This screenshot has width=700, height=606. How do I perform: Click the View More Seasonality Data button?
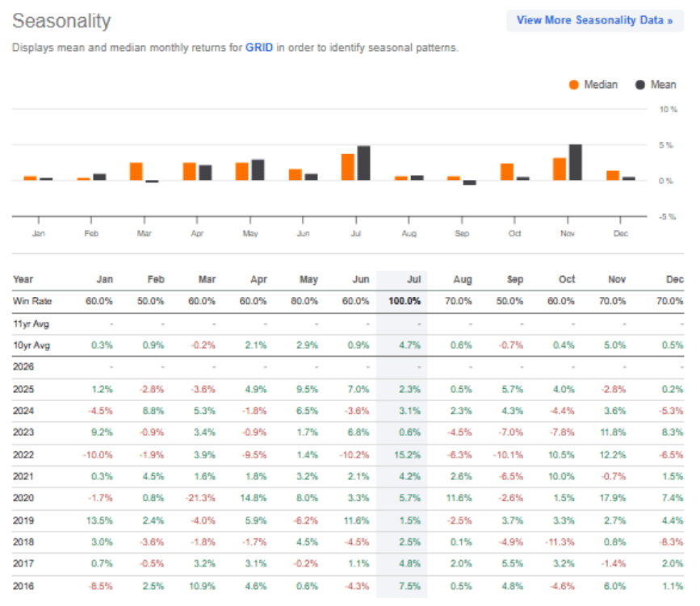[x=594, y=20]
